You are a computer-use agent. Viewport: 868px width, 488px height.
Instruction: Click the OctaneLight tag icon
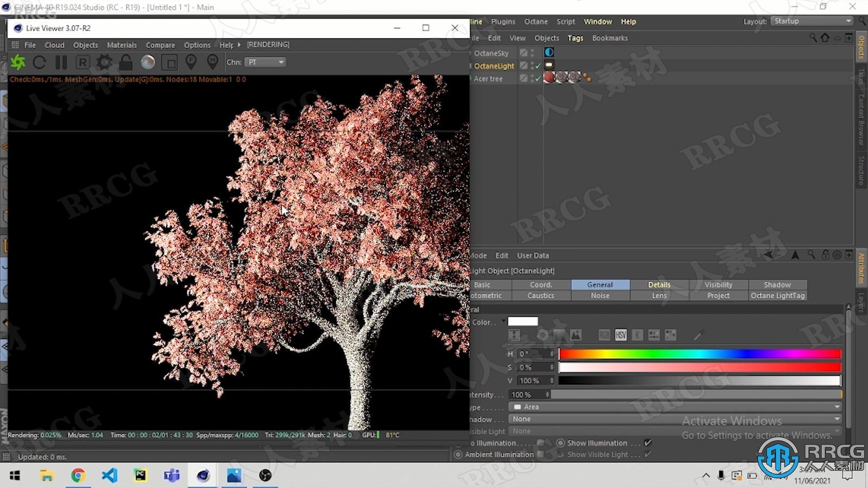pyautogui.click(x=549, y=65)
